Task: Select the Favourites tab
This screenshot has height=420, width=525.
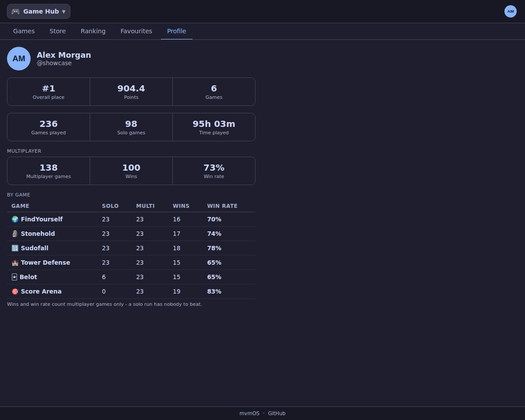Action: 136,31
